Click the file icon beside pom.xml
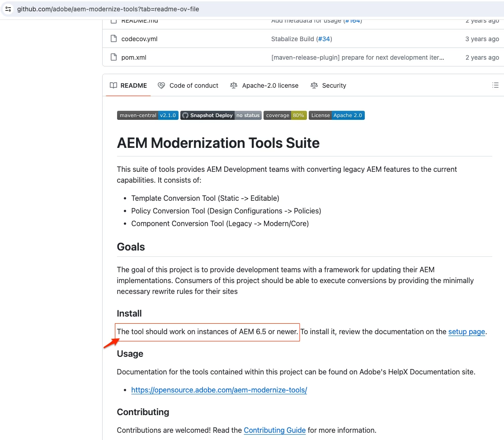Viewport: 504px width, 440px height. point(113,57)
